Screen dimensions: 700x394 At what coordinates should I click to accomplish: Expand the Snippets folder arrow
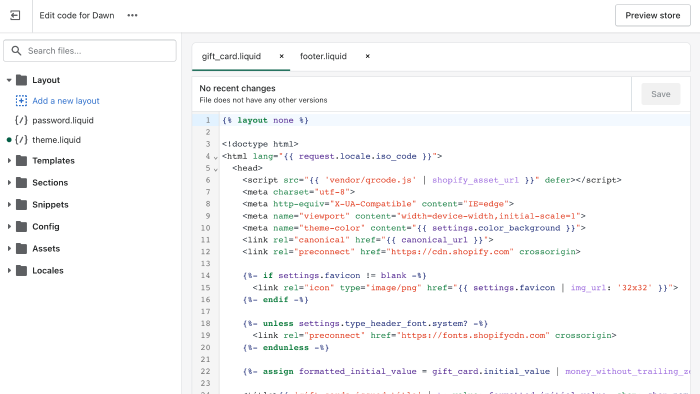pos(9,204)
